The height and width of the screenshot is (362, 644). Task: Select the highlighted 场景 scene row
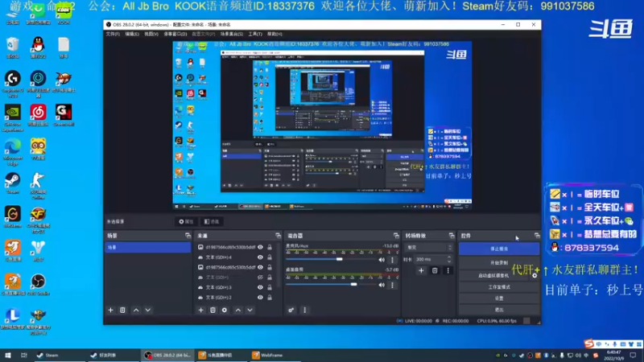[x=148, y=247]
